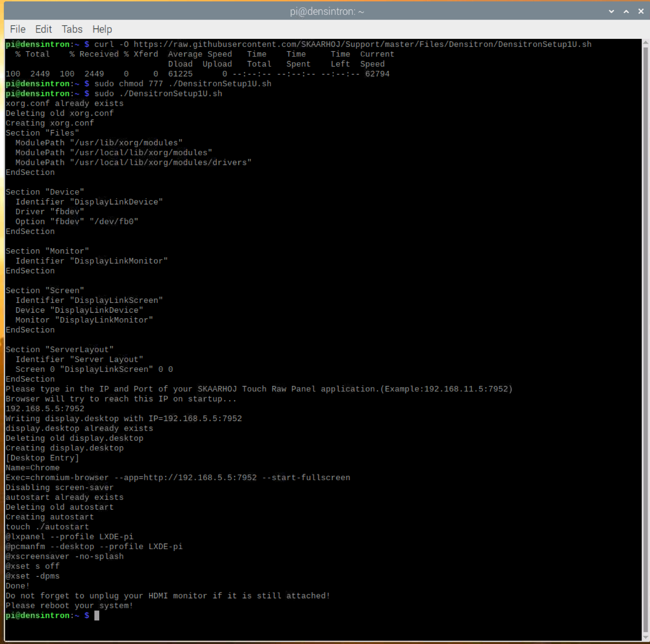Image resolution: width=650 pixels, height=644 pixels.
Task: Click the 'Done!' output line
Action: click(18, 586)
